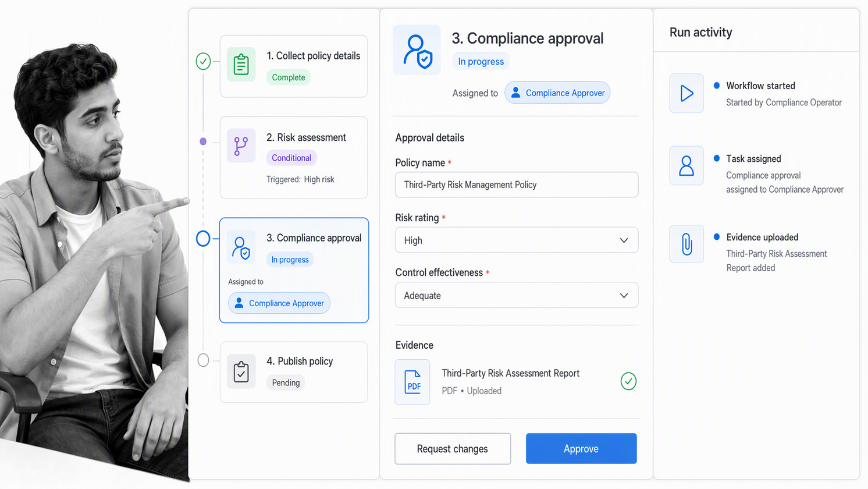Image resolution: width=868 pixels, height=489 pixels.
Task: Open the Control effectiveness dropdown showing Adequate
Action: click(517, 295)
